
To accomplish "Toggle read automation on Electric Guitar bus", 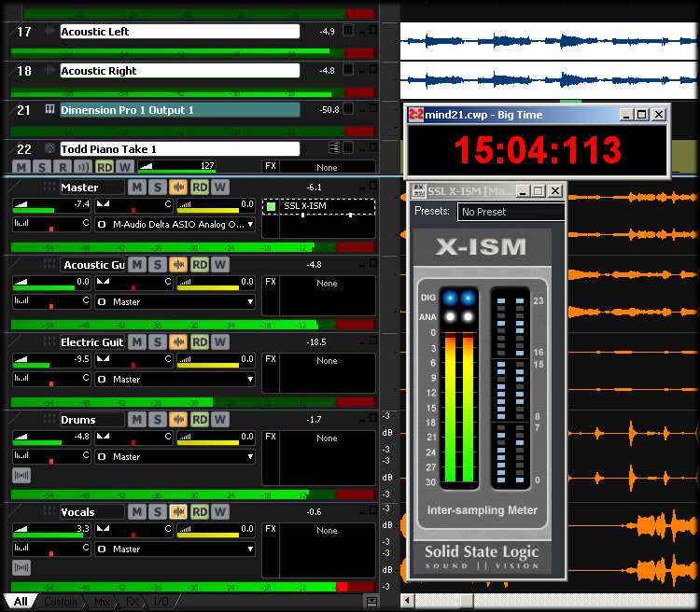I will tap(200, 342).
